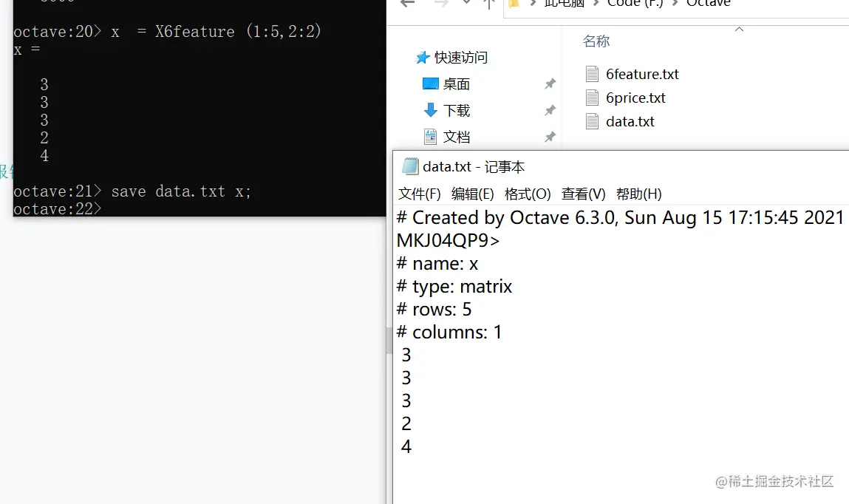Viewport: 849px width, 504px height.
Task: Select the 6feature.txt file icon
Action: pyautogui.click(x=593, y=74)
